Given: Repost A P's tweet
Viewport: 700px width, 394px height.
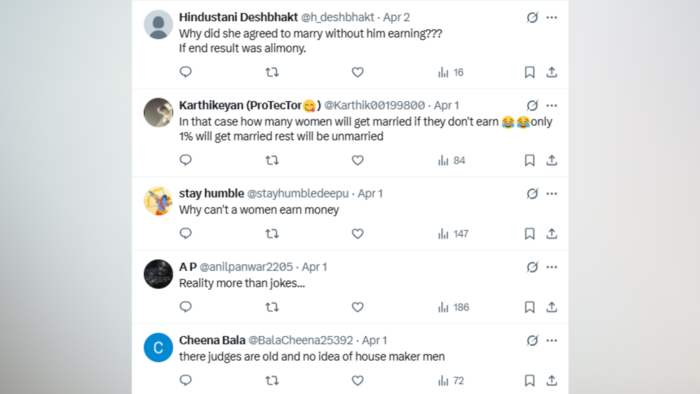Looking at the screenshot, I should [272, 307].
